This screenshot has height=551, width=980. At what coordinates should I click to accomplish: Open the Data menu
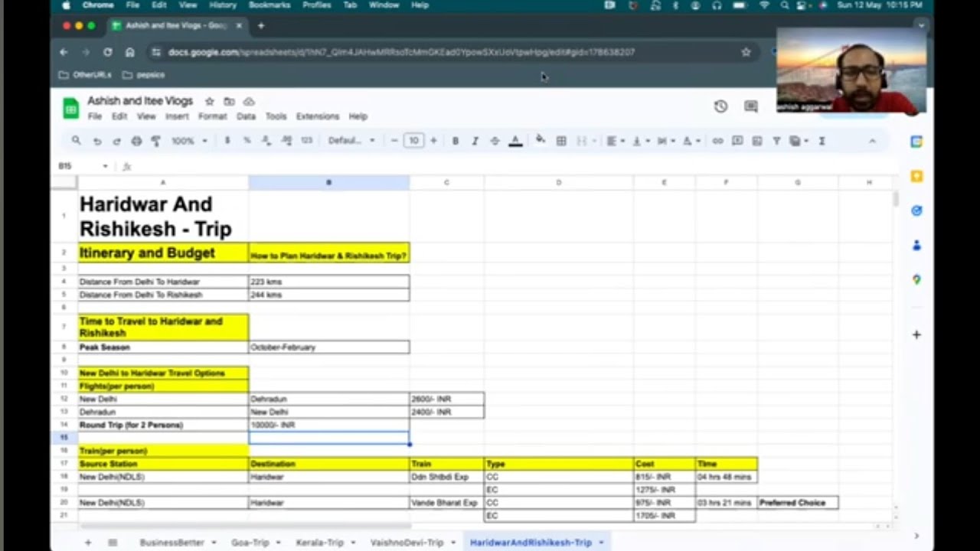point(246,116)
